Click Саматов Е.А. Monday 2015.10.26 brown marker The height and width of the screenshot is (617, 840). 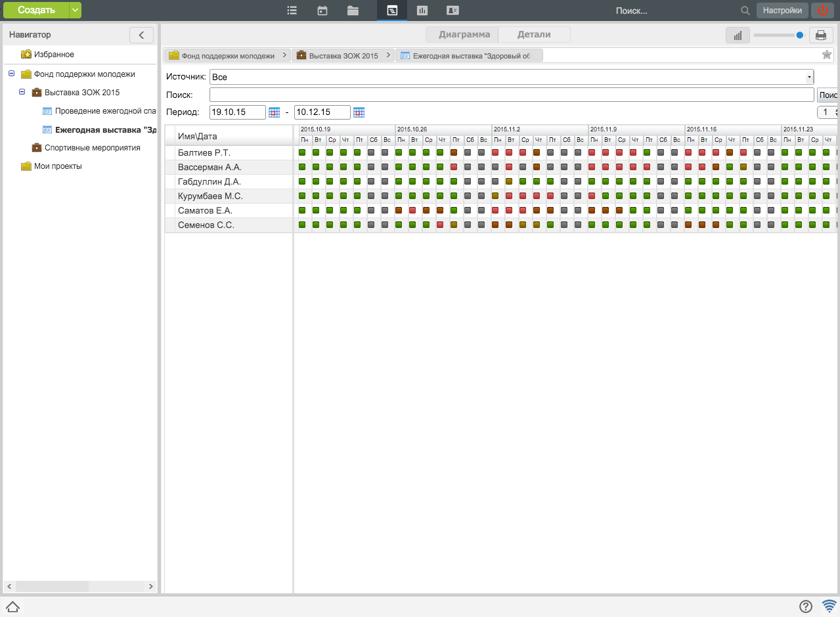399,210
